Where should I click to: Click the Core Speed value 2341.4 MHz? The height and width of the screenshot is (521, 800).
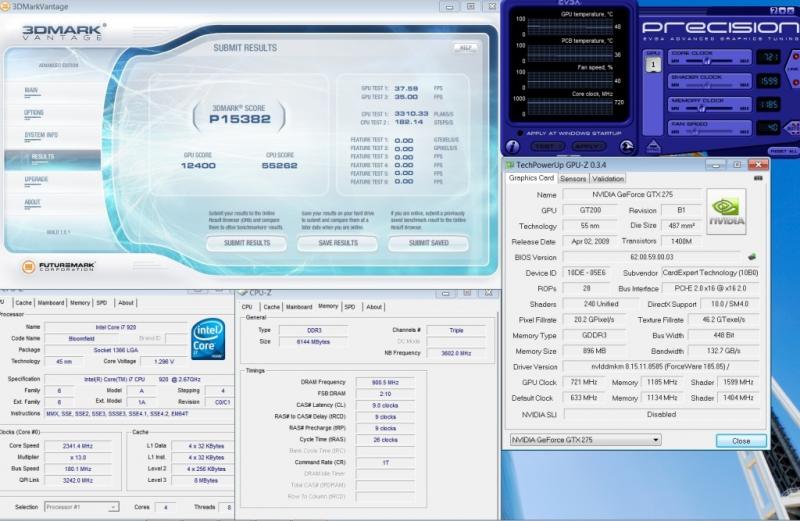(78, 446)
